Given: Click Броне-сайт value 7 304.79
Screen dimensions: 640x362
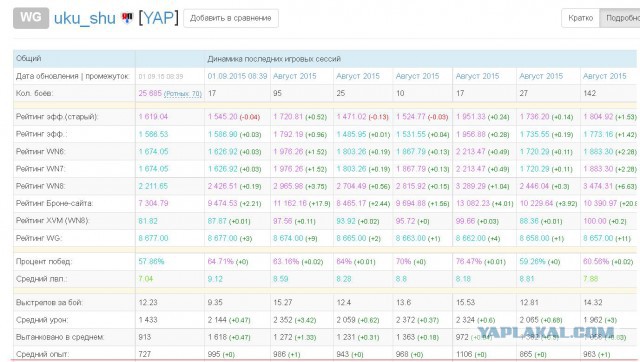Looking at the screenshot, I should [153, 203].
